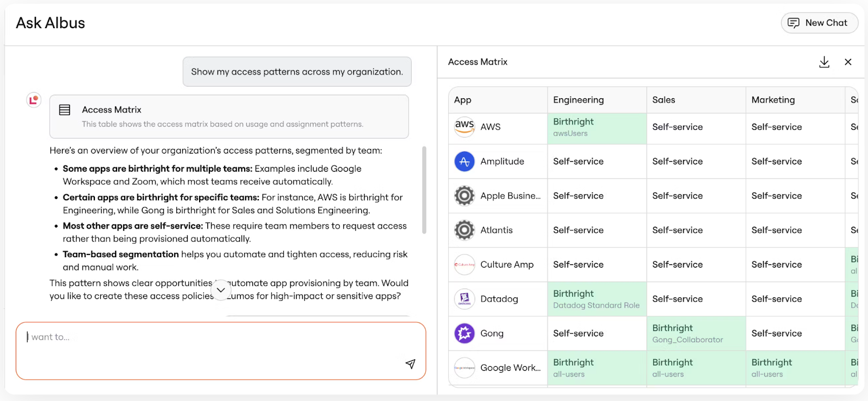Click the Engineering column header

[x=578, y=100]
